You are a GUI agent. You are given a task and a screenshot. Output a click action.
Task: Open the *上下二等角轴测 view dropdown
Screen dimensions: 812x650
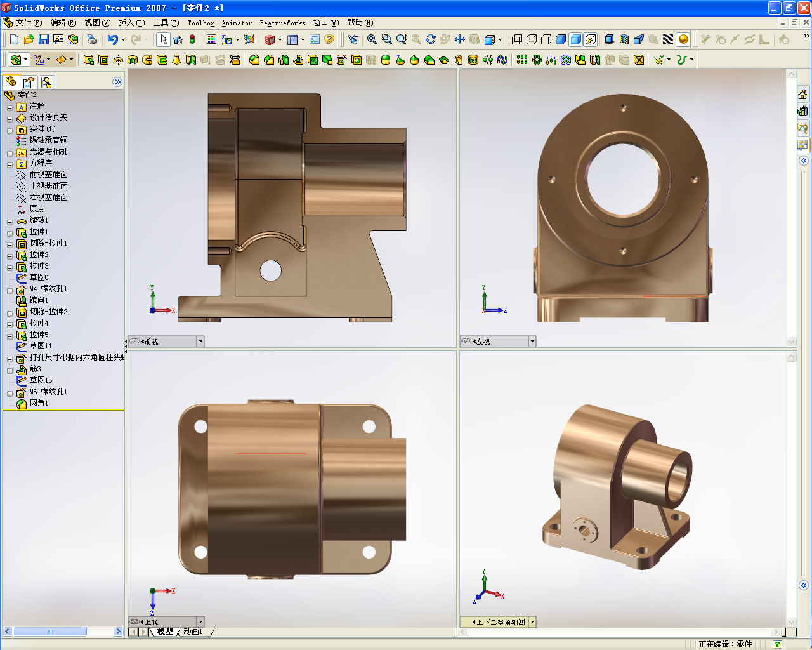click(x=532, y=622)
